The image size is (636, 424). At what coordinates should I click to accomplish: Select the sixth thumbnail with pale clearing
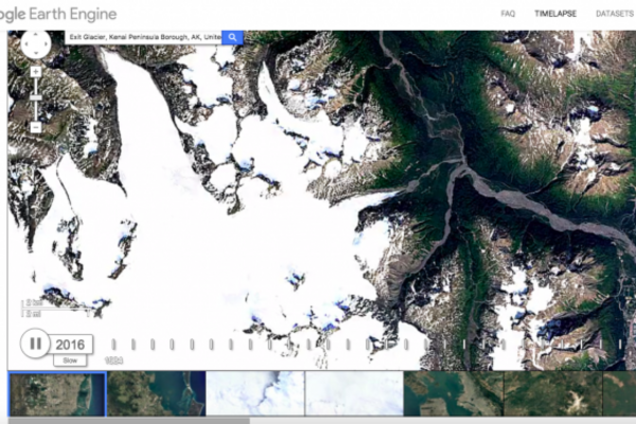click(x=553, y=394)
